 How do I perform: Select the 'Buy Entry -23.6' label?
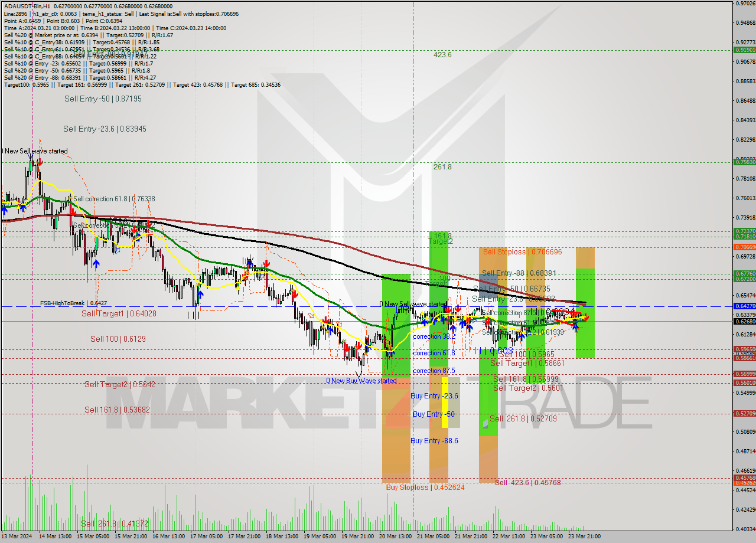tap(435, 395)
